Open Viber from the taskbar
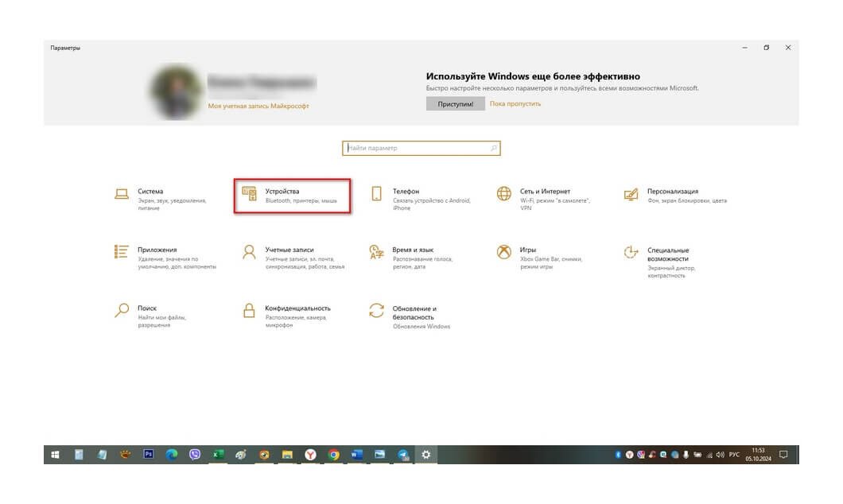The image size is (843, 504). [x=195, y=455]
